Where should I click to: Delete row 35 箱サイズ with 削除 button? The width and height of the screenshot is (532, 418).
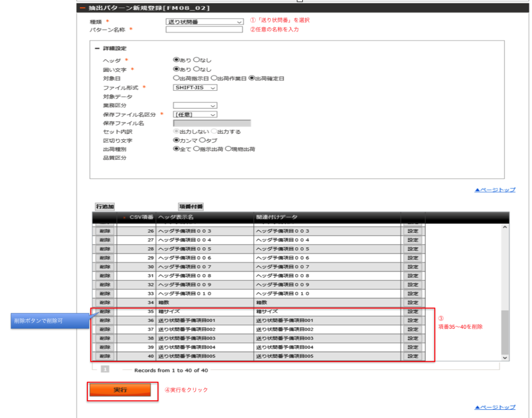click(x=105, y=312)
